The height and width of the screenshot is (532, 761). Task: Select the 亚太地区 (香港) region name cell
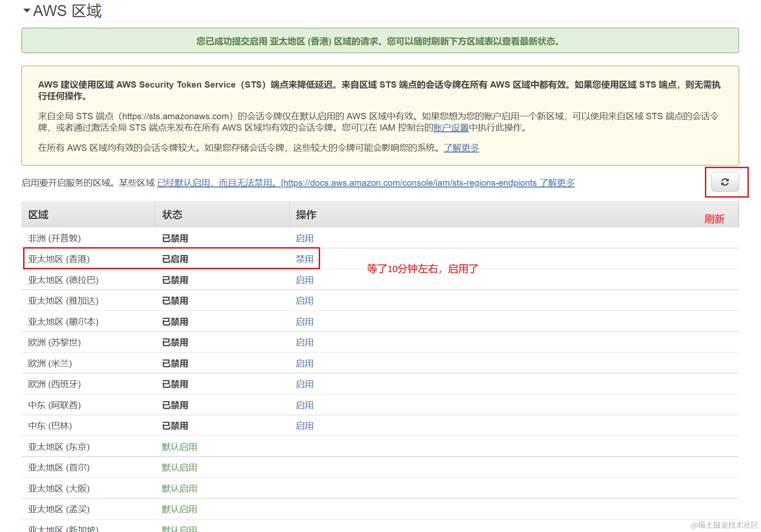pos(59,259)
